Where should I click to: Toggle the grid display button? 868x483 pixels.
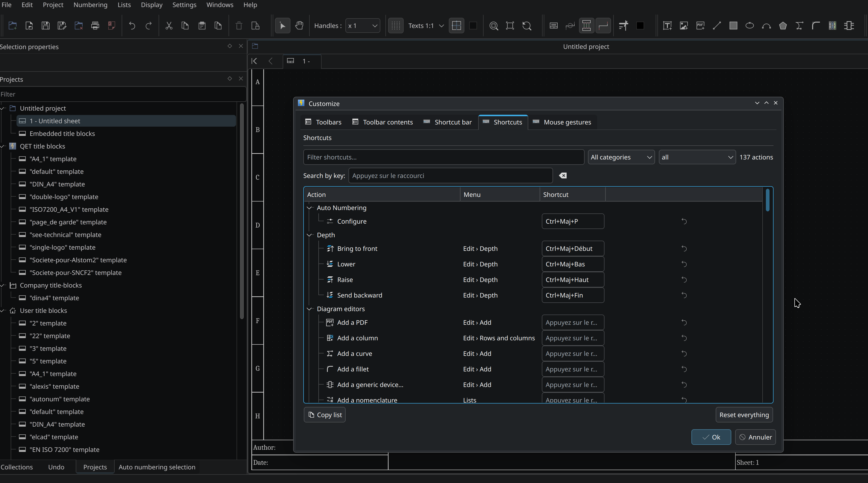coord(396,26)
